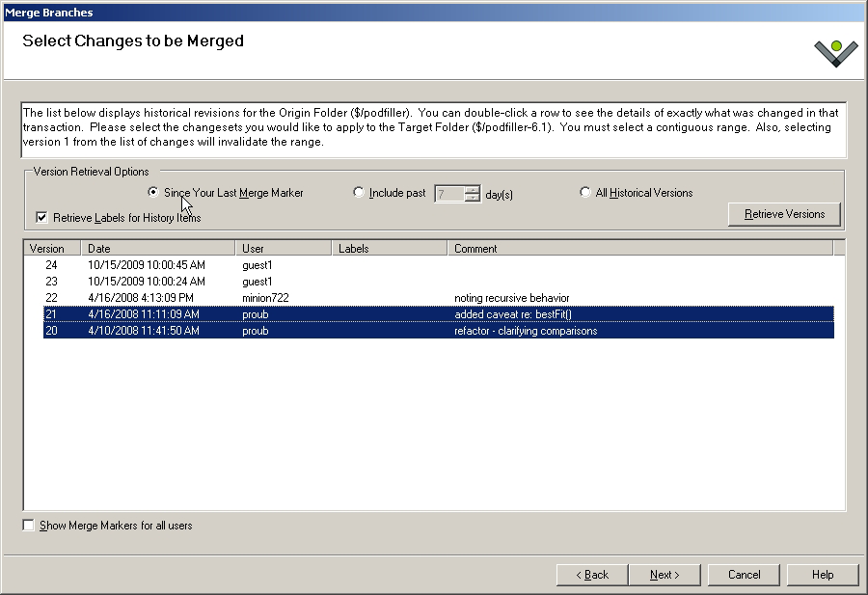Select version 24 row by guest1
Image resolution: width=868 pixels, height=595 pixels.
pos(289,264)
